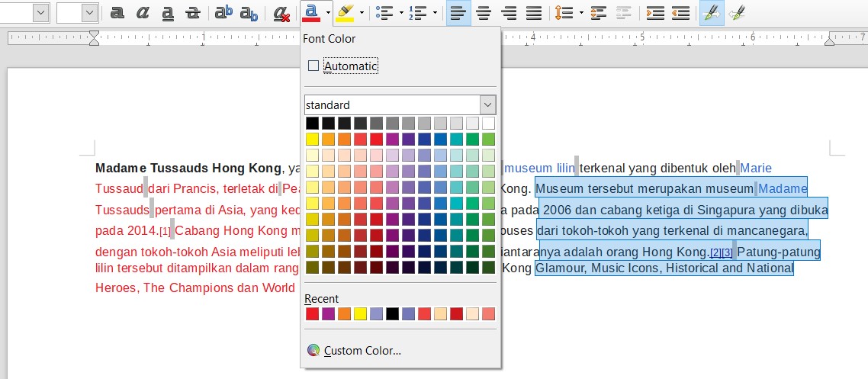The image size is (868, 379).
Task: Open the Font Color dropdown arrow
Action: pyautogui.click(x=328, y=13)
